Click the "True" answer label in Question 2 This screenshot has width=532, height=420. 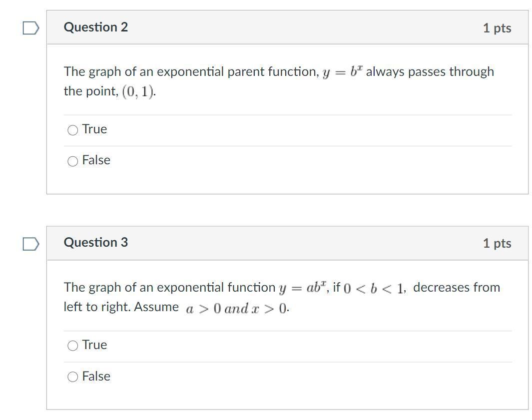94,129
